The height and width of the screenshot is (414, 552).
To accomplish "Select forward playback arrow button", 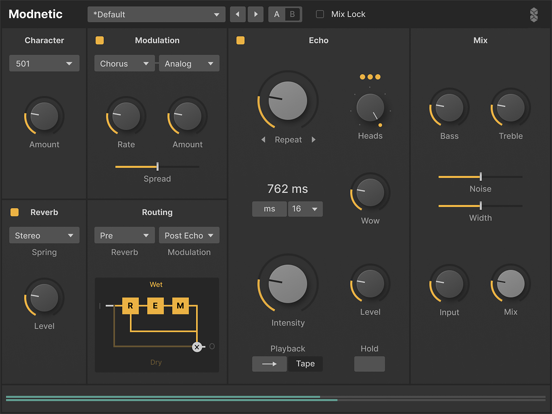I will tap(269, 364).
